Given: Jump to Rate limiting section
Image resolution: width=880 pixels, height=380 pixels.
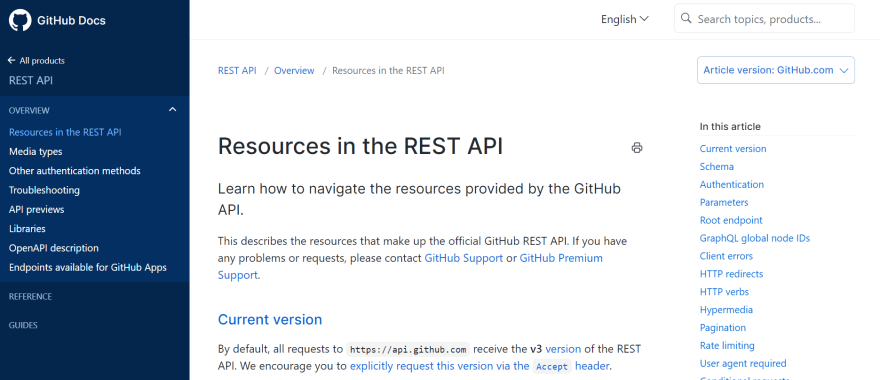Looking at the screenshot, I should (x=727, y=346).
